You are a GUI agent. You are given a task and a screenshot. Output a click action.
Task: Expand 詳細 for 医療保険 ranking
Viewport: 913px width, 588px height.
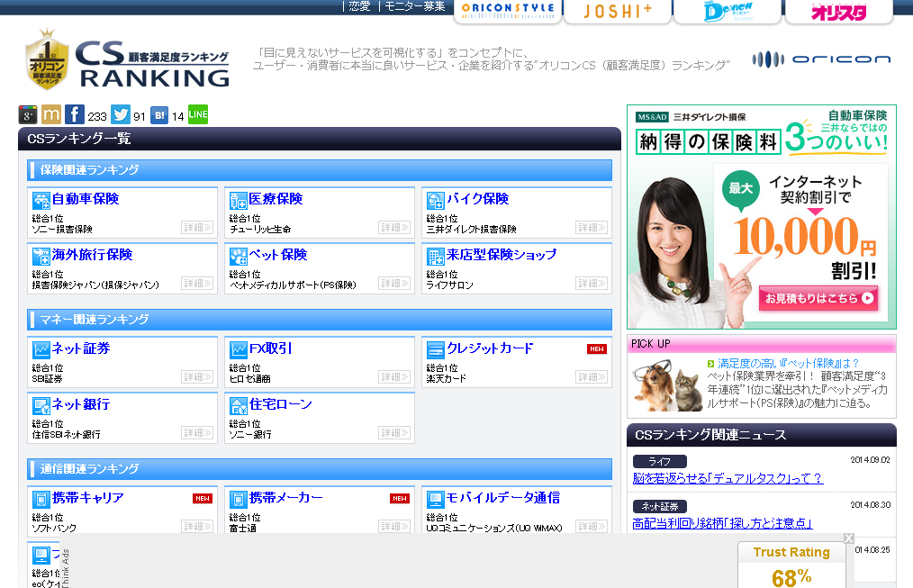click(x=393, y=228)
